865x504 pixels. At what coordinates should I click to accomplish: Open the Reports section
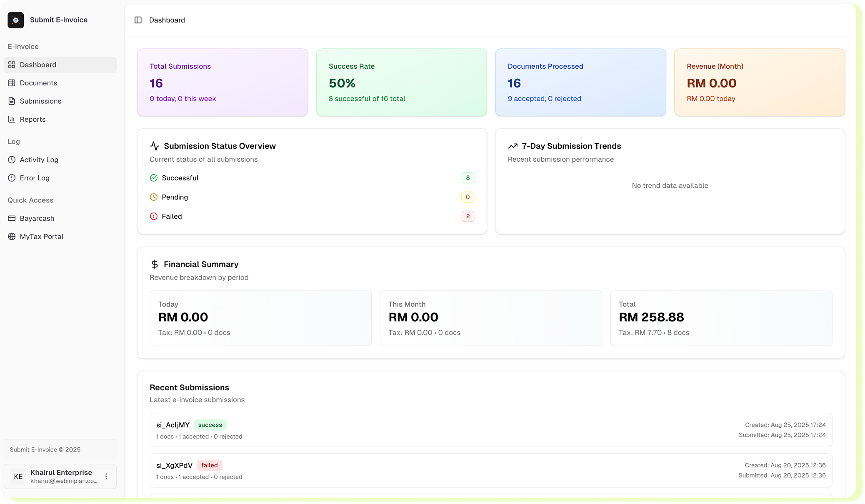[32, 119]
